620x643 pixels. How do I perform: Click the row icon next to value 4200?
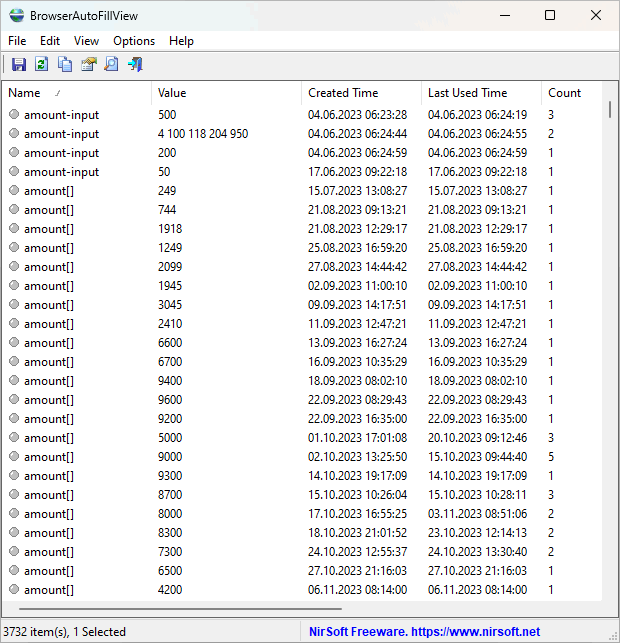14,589
